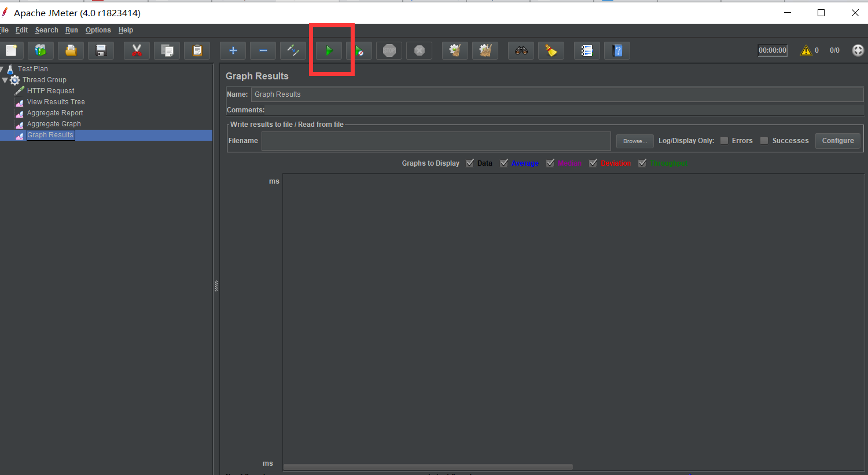Click the Paste clipboard icon
The width and height of the screenshot is (868, 475).
click(197, 50)
